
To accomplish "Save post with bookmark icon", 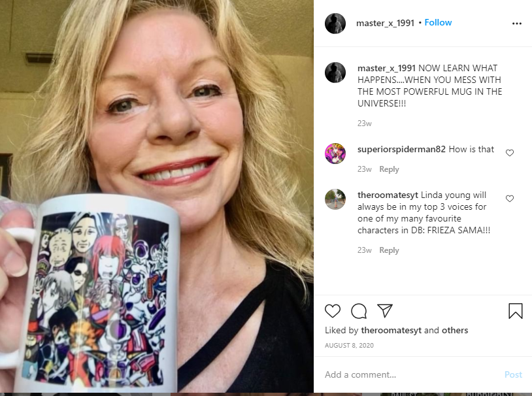I will (516, 311).
